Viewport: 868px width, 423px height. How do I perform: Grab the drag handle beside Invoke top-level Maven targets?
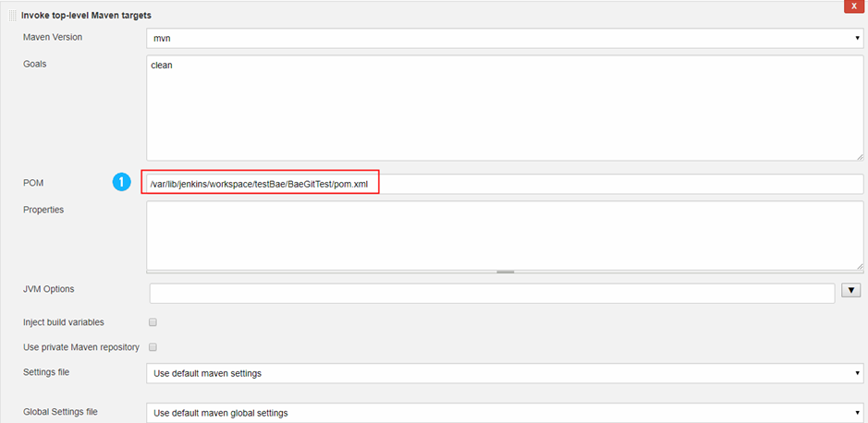click(13, 16)
